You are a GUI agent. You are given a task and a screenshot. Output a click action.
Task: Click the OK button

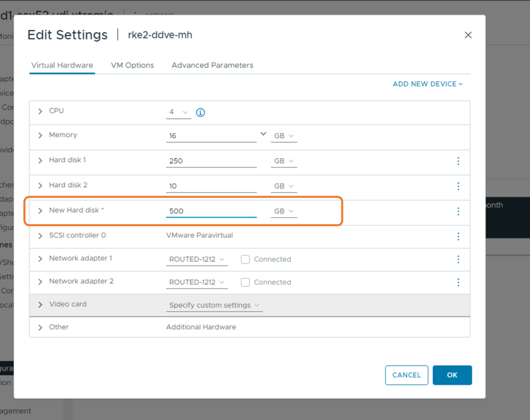pyautogui.click(x=452, y=375)
